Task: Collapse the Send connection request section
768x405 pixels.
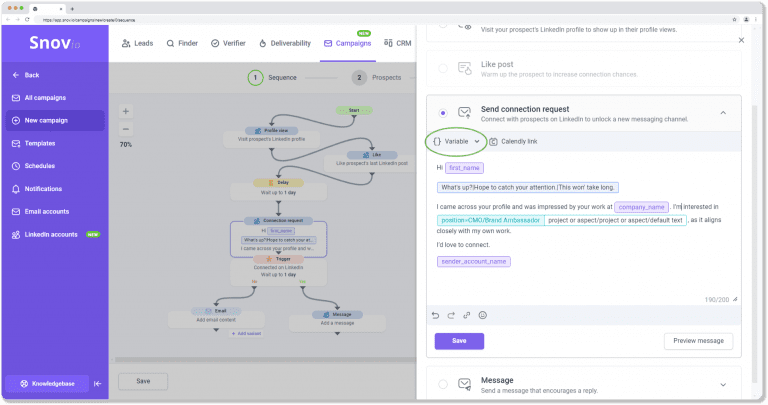Action: pos(723,113)
